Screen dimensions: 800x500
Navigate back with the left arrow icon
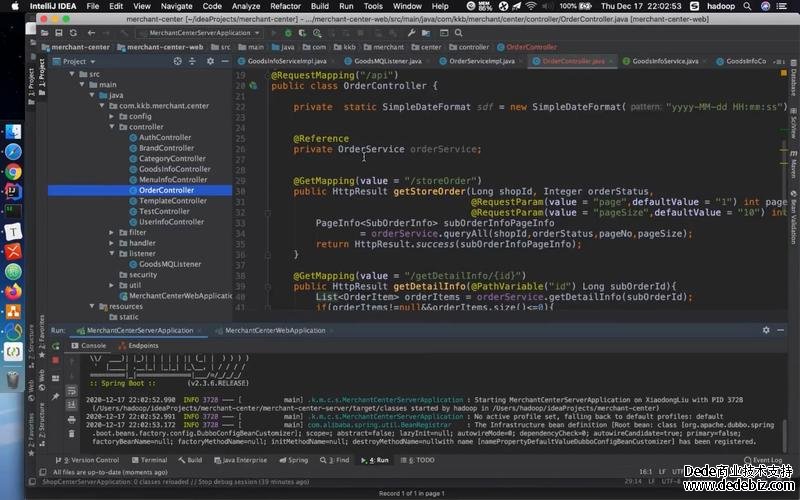pos(91,33)
